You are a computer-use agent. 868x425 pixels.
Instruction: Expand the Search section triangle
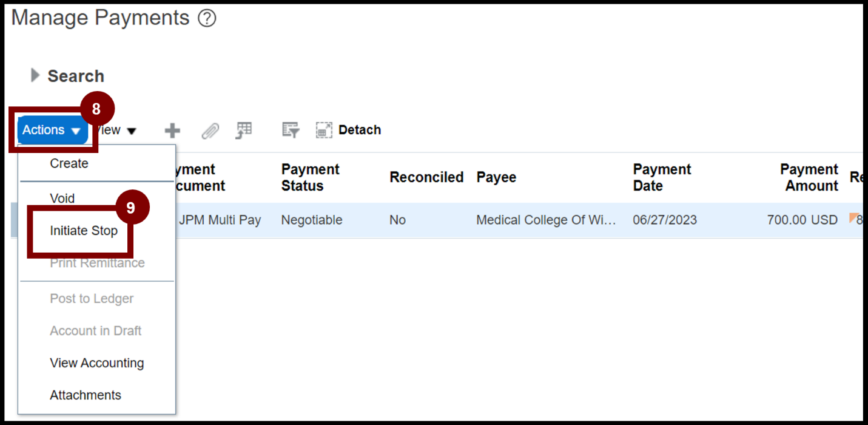coord(35,75)
